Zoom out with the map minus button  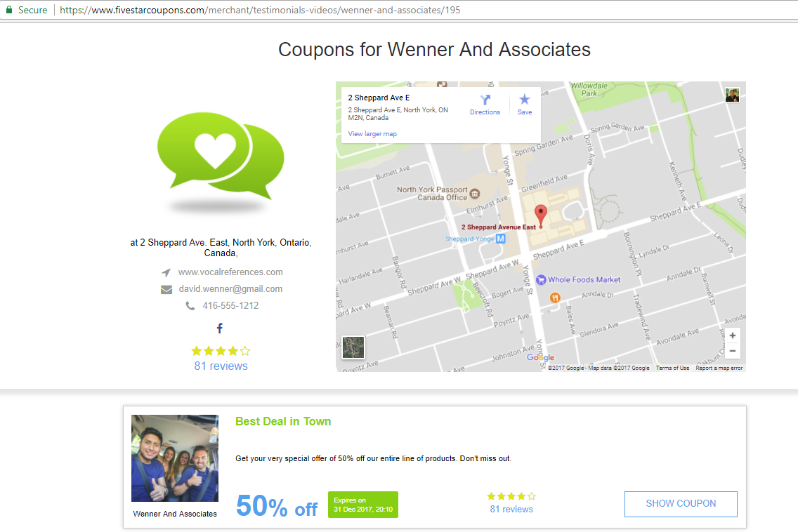[x=733, y=351]
